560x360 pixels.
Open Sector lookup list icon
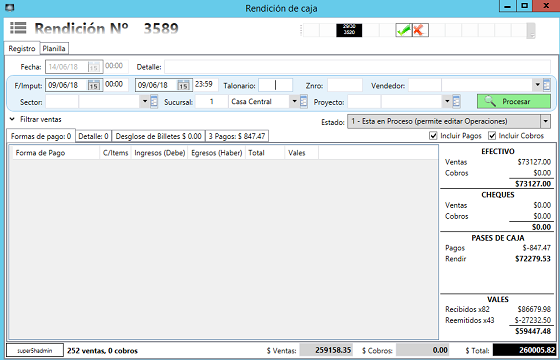[154, 101]
